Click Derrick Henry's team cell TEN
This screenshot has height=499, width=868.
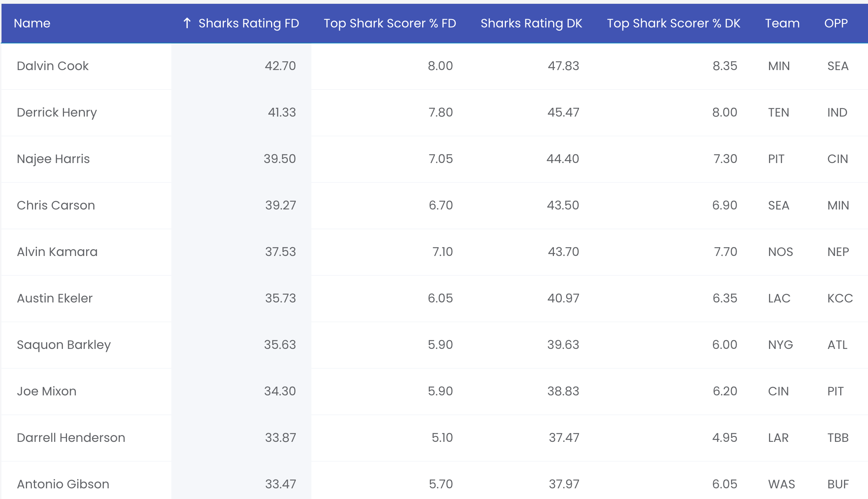779,112
